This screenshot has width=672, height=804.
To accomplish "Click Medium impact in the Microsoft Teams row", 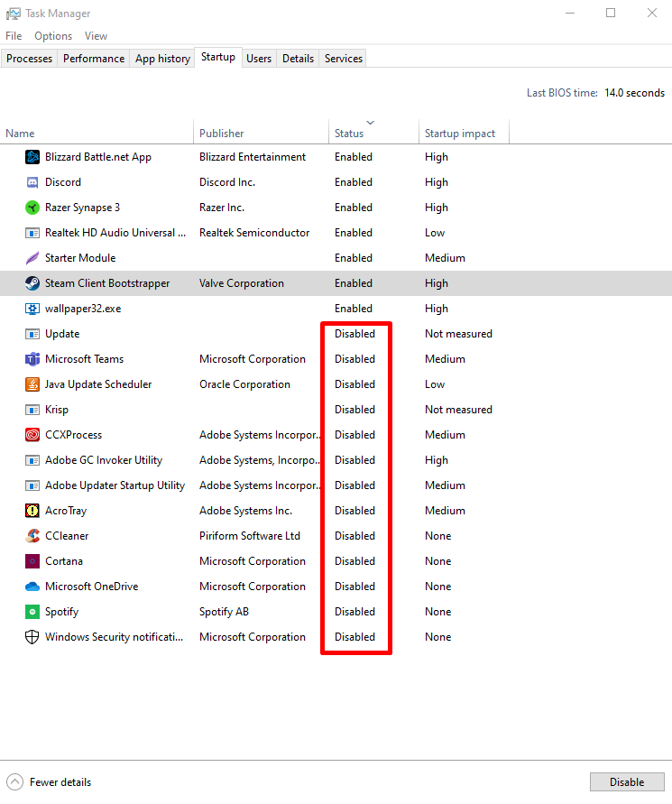I will (445, 359).
